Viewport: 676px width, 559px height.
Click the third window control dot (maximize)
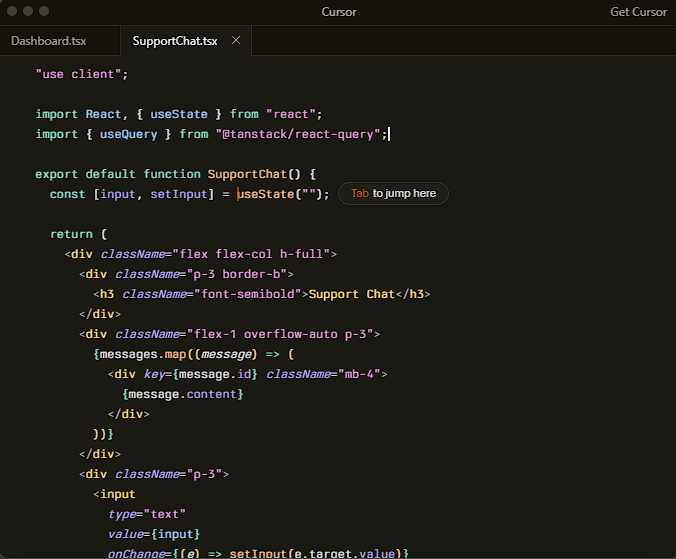tap(44, 12)
